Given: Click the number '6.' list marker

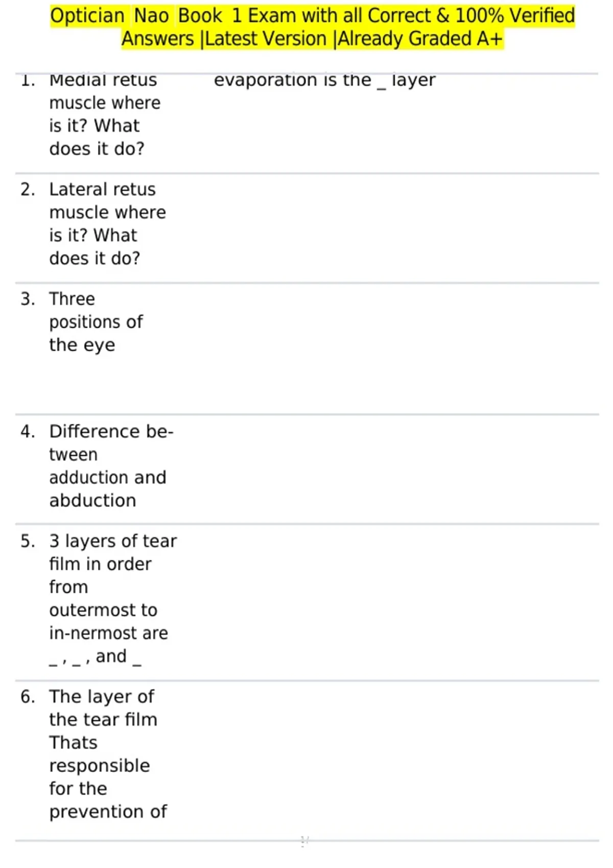Looking at the screenshot, I should tap(28, 696).
